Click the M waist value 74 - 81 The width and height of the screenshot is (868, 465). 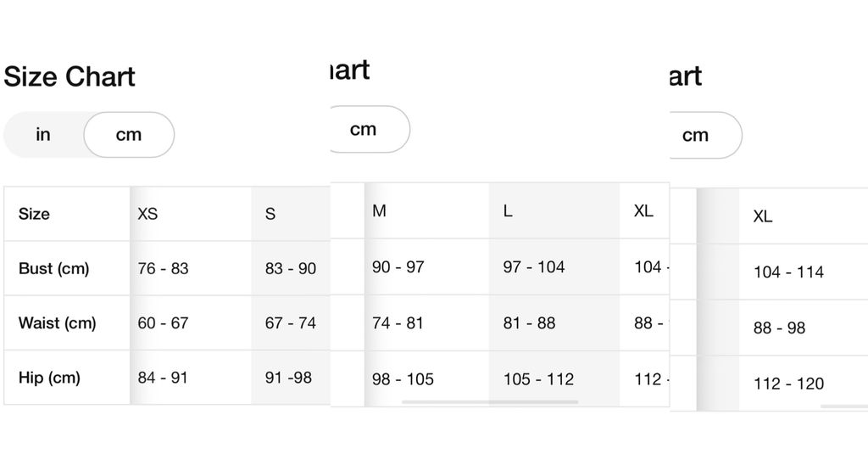(398, 322)
